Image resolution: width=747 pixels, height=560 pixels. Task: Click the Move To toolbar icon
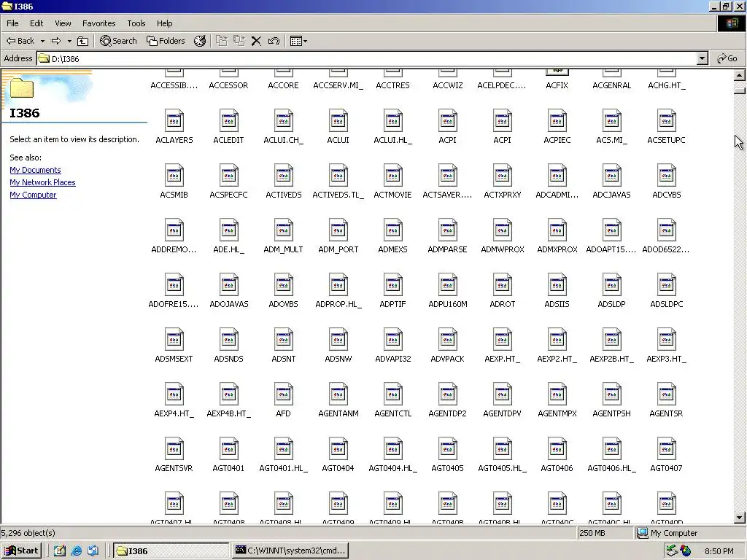[x=222, y=41]
